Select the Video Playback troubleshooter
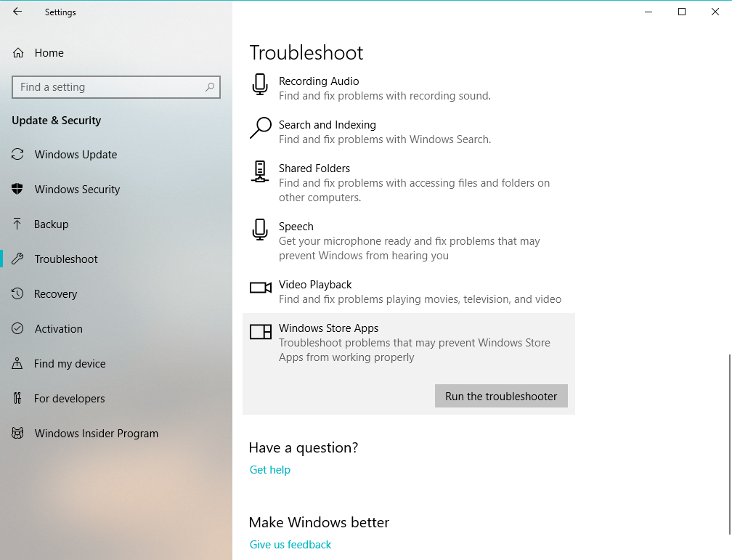 [408, 291]
